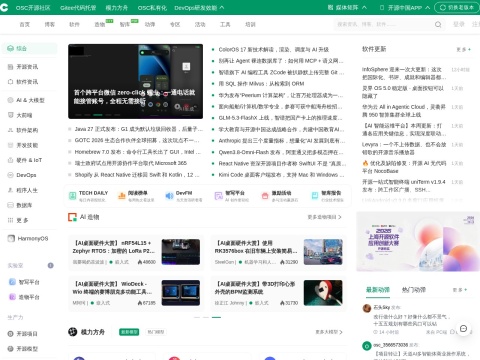Toggle the outlined filter pill beside 最新模型

point(156,332)
